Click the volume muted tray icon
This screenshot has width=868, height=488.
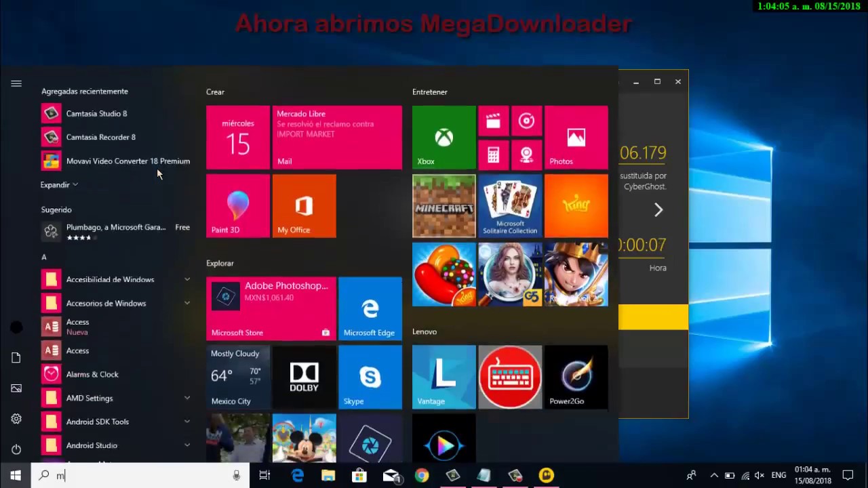coord(760,476)
